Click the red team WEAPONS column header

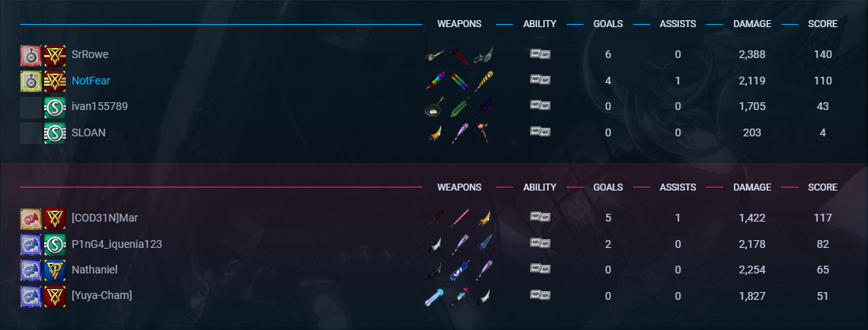[x=459, y=187]
